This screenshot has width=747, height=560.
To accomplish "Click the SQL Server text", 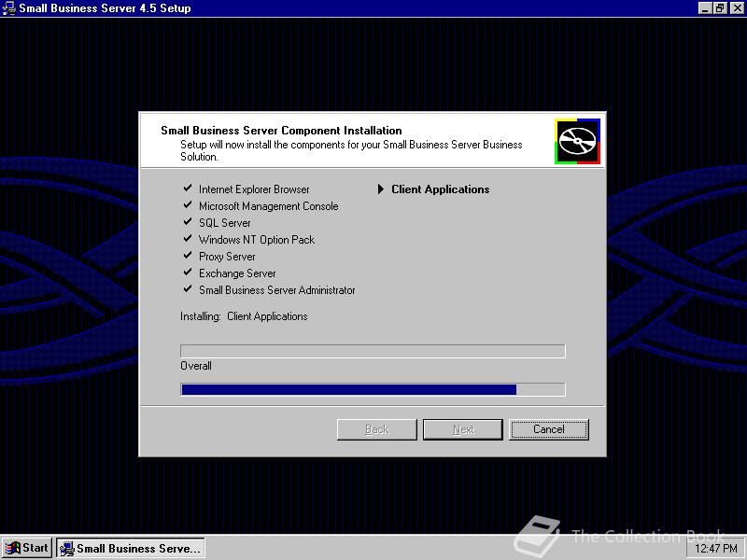I will 224,223.
